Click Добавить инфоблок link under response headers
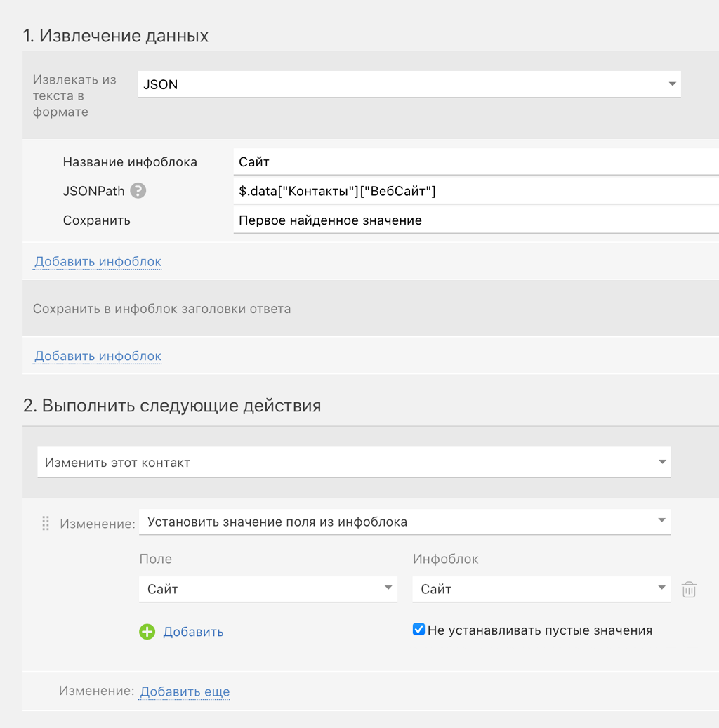This screenshot has height=728, width=719. (98, 356)
